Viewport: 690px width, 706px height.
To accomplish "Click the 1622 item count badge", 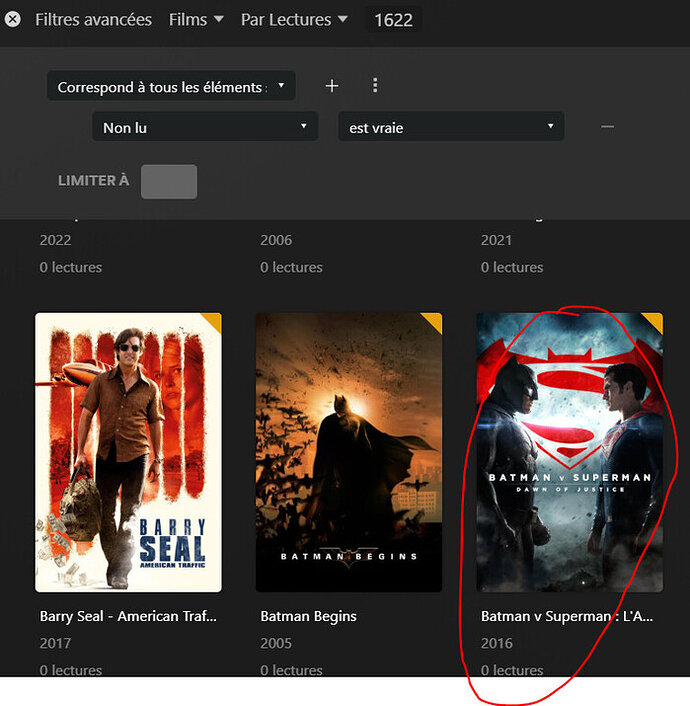I will 393,20.
